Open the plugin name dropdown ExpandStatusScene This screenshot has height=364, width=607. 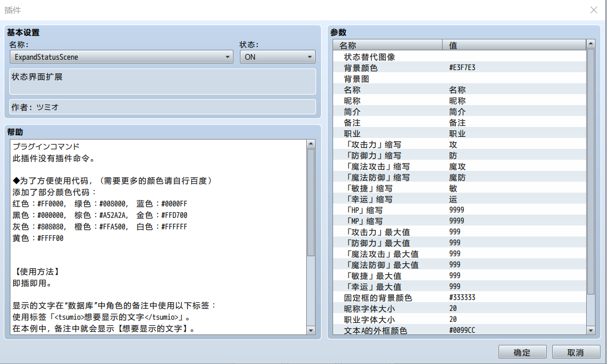[x=121, y=57]
